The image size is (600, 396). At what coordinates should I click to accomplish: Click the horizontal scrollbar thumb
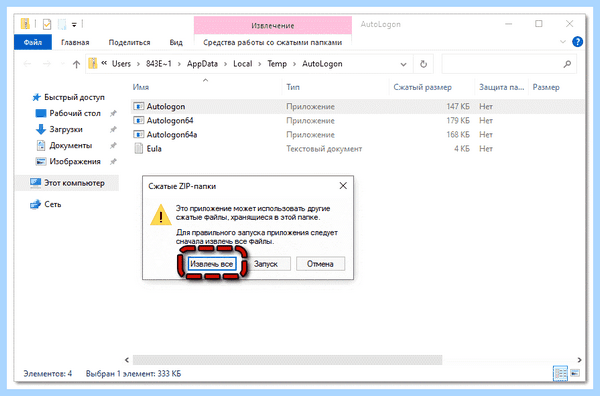[x=287, y=360]
